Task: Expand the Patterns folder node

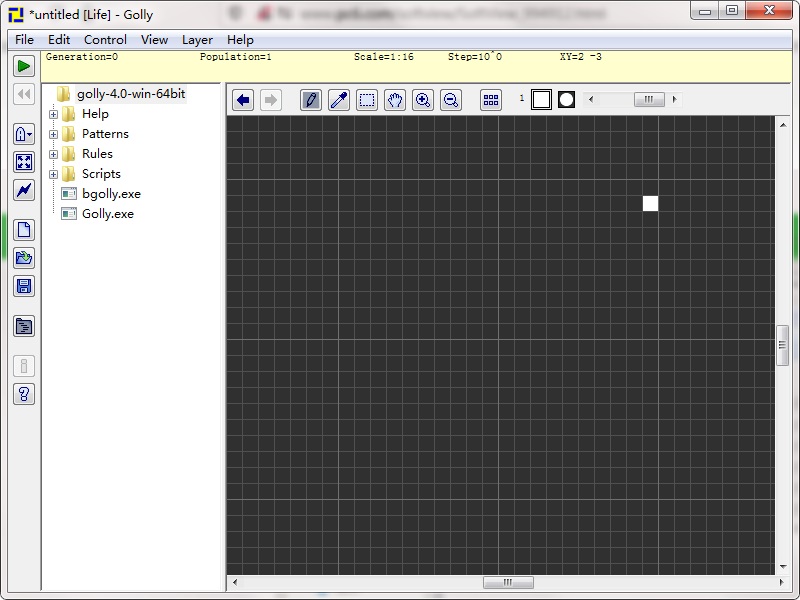Action: coord(53,134)
